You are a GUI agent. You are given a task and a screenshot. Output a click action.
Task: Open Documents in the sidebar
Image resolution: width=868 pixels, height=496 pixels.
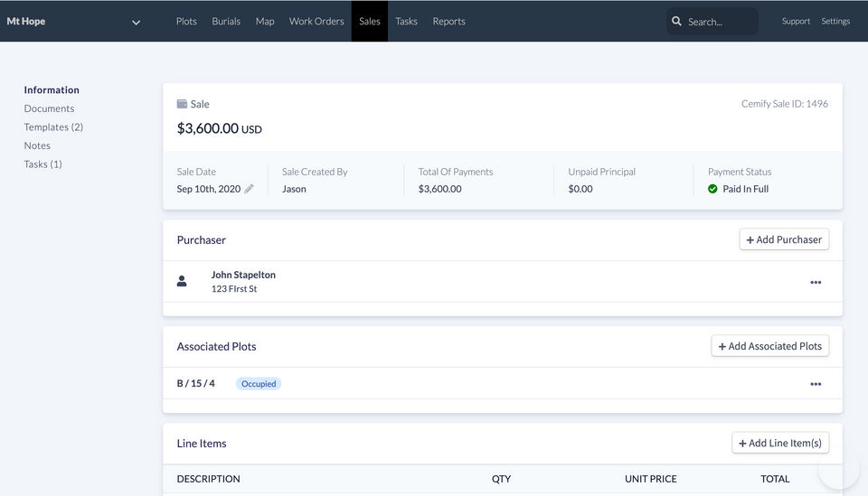pos(49,108)
